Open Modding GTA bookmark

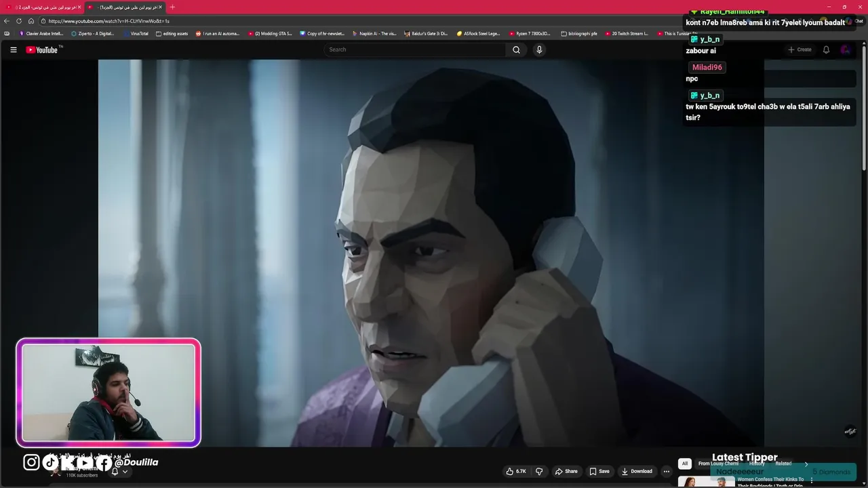(x=271, y=33)
